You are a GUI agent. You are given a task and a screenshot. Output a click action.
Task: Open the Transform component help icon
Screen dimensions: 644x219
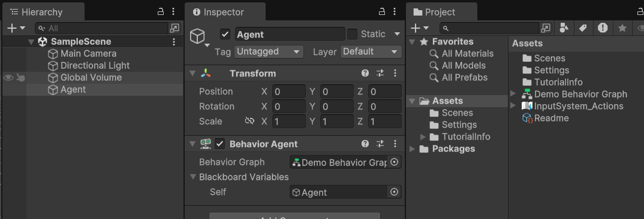tap(365, 74)
